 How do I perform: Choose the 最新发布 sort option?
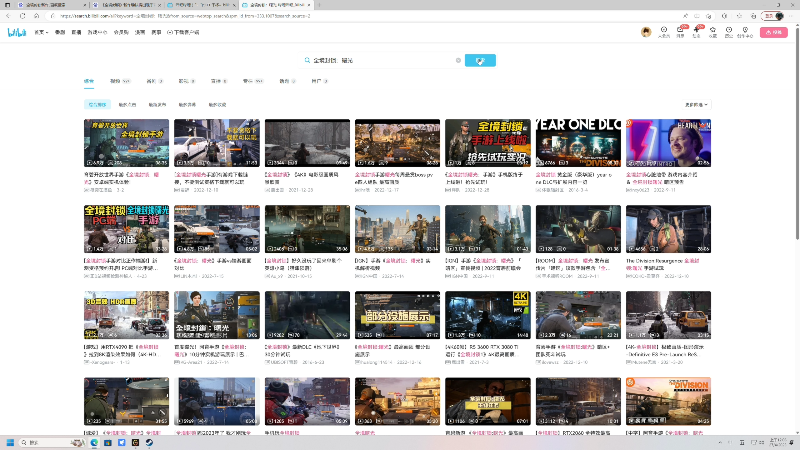click(x=157, y=105)
